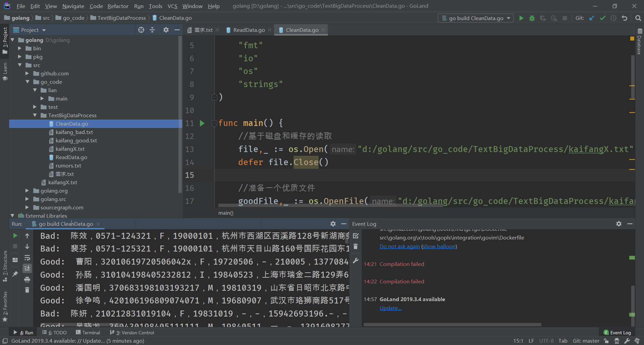Toggle soft-wrap in the Run console
644x345 pixels.
click(27, 257)
